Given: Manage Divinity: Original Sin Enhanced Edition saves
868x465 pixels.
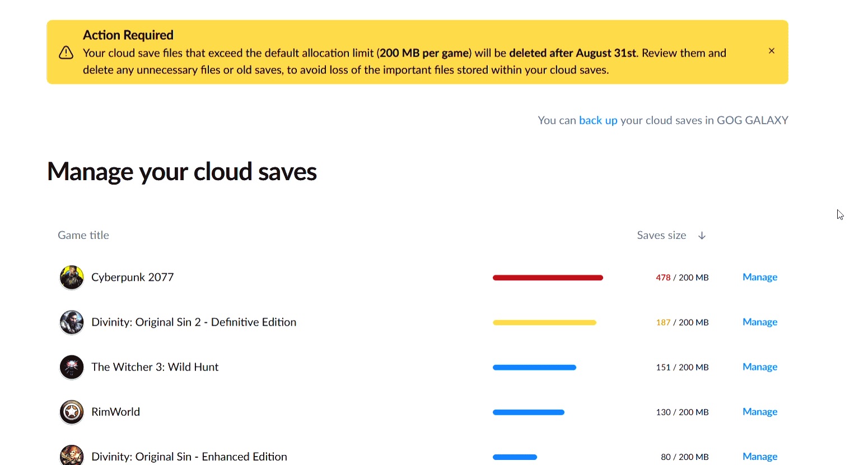Looking at the screenshot, I should [x=760, y=457].
